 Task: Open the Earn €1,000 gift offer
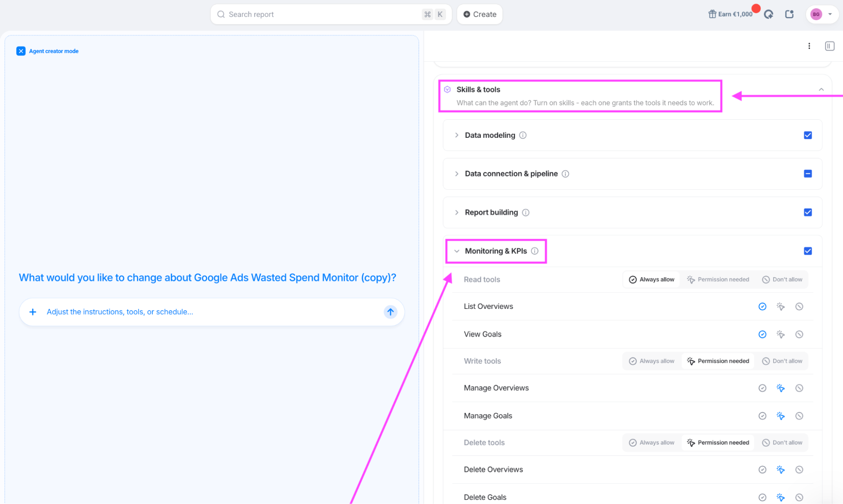(730, 14)
